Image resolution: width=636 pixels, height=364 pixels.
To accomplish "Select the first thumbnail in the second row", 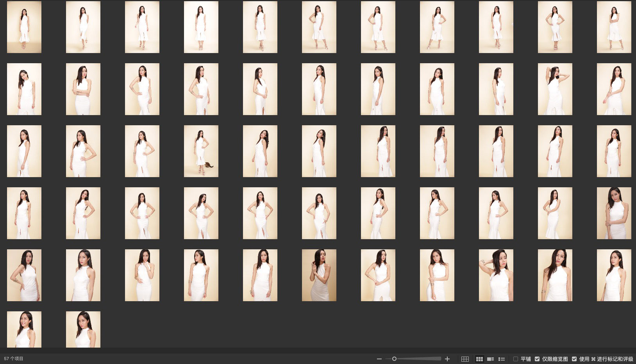I will pyautogui.click(x=24, y=89).
